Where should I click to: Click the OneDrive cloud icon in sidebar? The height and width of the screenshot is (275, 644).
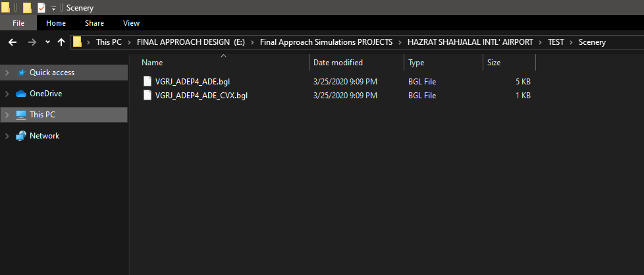20,94
